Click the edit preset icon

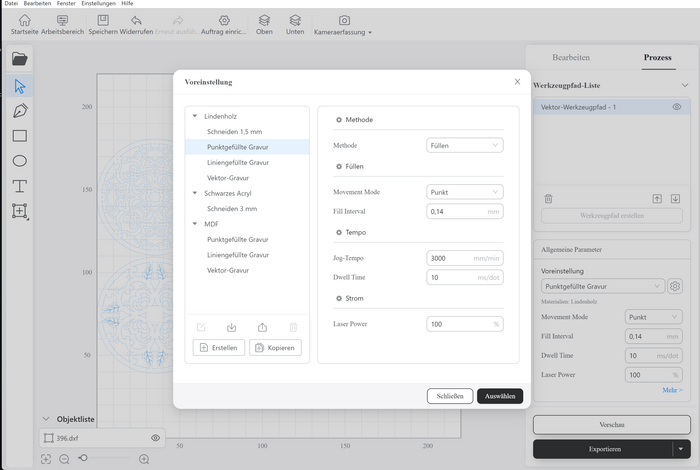pos(201,327)
